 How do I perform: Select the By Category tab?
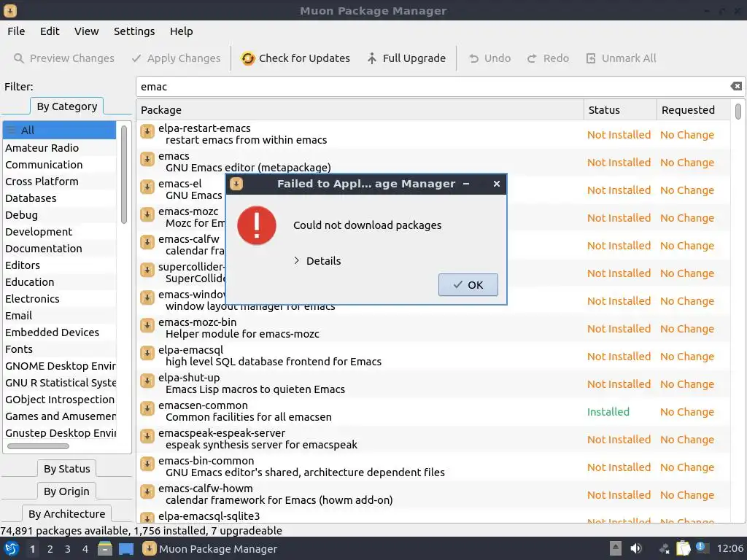click(x=66, y=106)
